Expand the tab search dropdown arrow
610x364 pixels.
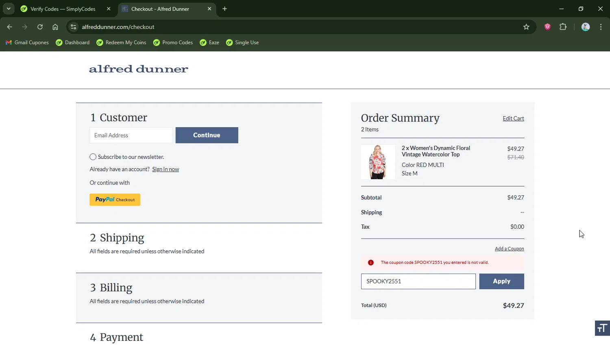click(9, 9)
